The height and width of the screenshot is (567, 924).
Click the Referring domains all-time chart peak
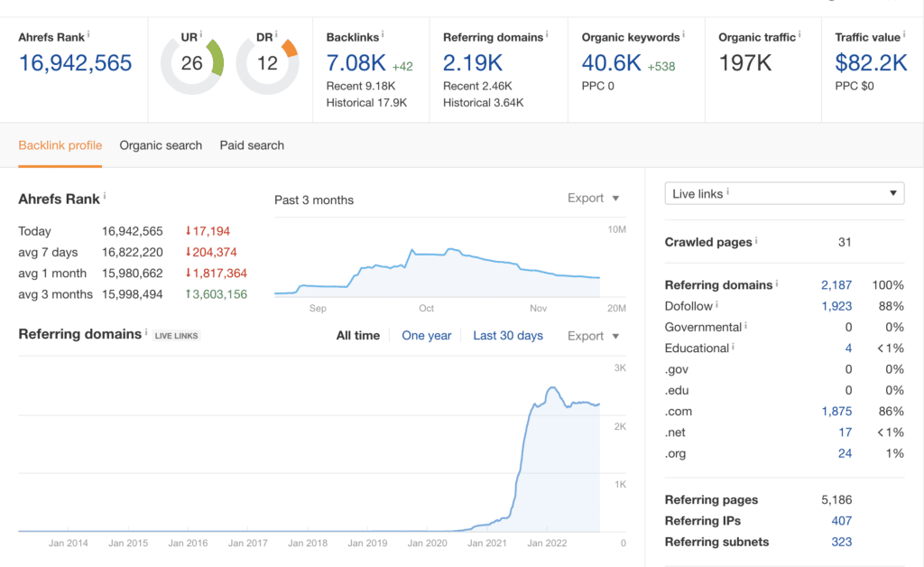point(552,388)
